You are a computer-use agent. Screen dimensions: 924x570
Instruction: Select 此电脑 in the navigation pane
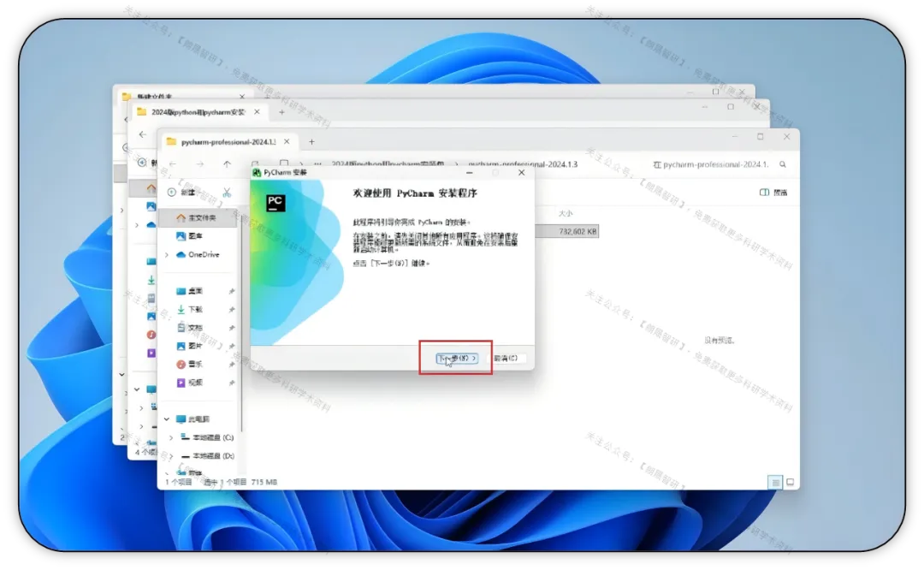[x=192, y=419]
